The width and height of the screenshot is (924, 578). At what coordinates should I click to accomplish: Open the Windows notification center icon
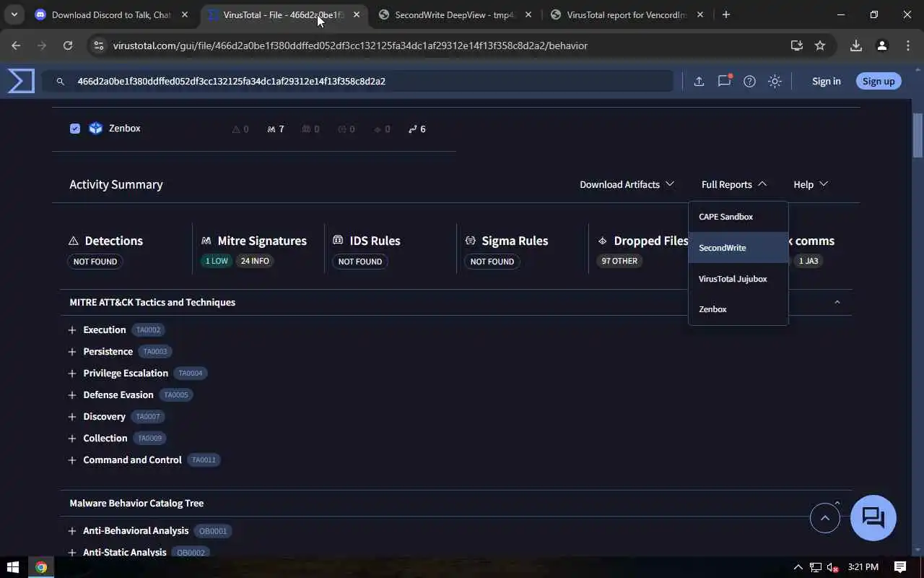(900, 567)
